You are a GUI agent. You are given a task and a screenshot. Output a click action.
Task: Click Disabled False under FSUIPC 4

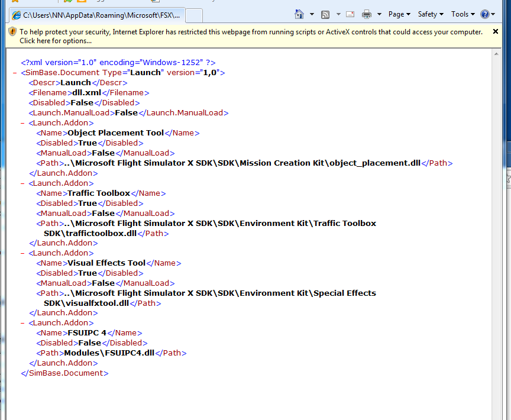pyautogui.click(x=92, y=343)
